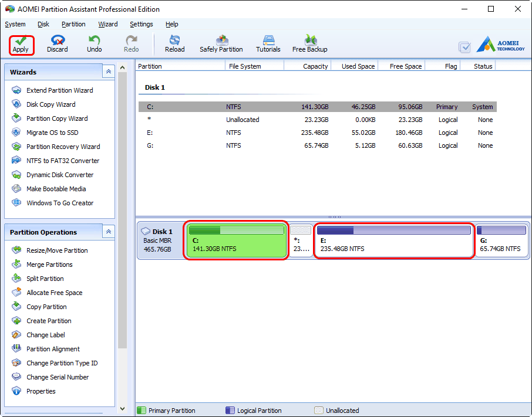This screenshot has width=532, height=417.
Task: Open Safely Partition tool
Action: pyautogui.click(x=221, y=45)
